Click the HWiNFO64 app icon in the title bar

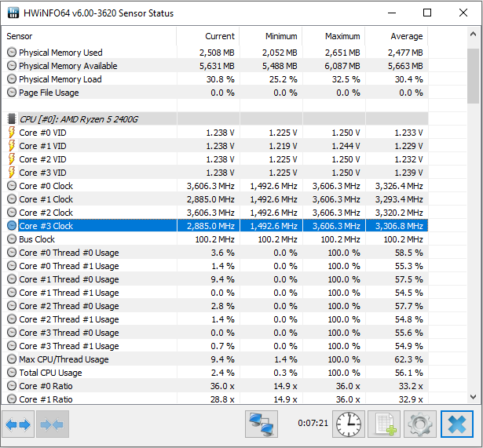[x=13, y=13]
